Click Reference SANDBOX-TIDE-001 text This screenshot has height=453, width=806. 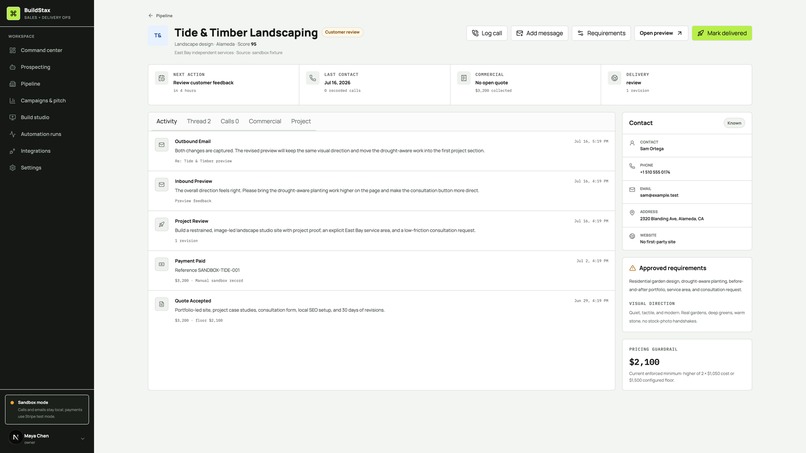[x=207, y=270]
